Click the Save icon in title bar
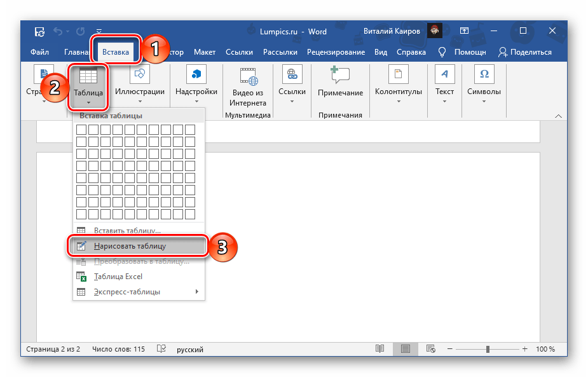588x377 pixels. 39,32
